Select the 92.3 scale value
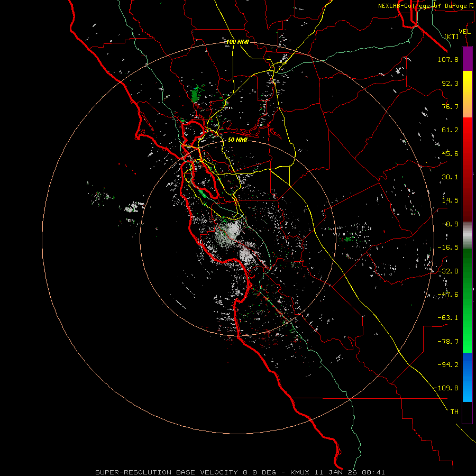The width and height of the screenshot is (476, 476). (x=450, y=83)
